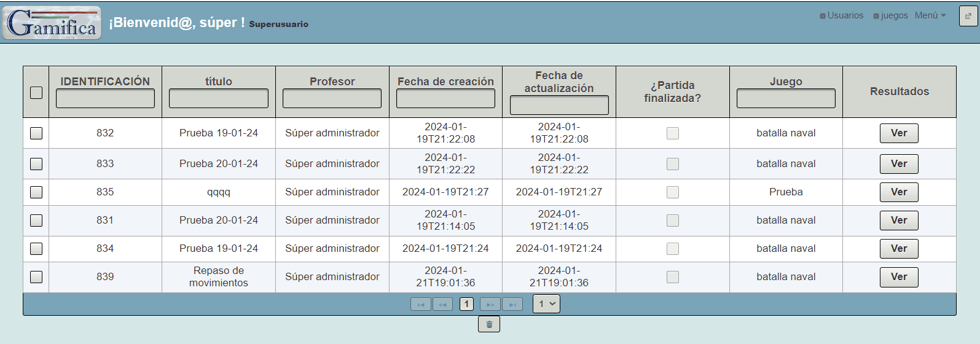Jump to last page of results
Image resolution: width=980 pixels, height=344 pixels.
(x=512, y=304)
